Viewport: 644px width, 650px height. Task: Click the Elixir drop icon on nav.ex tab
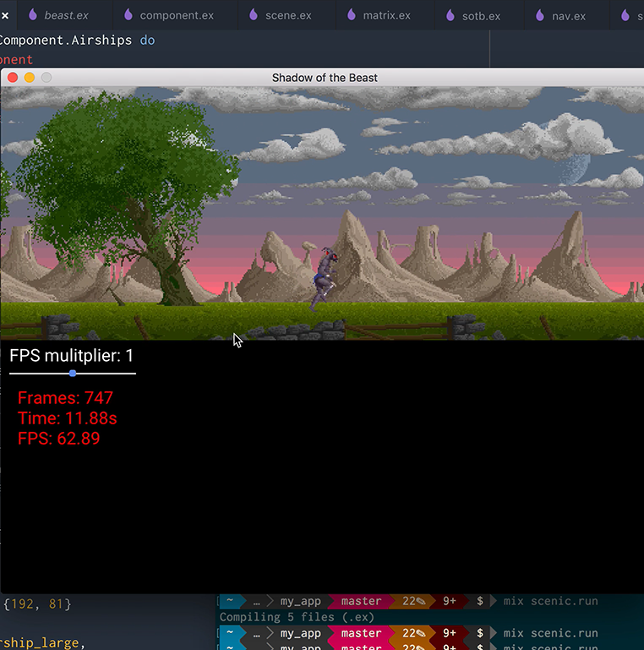coord(540,15)
